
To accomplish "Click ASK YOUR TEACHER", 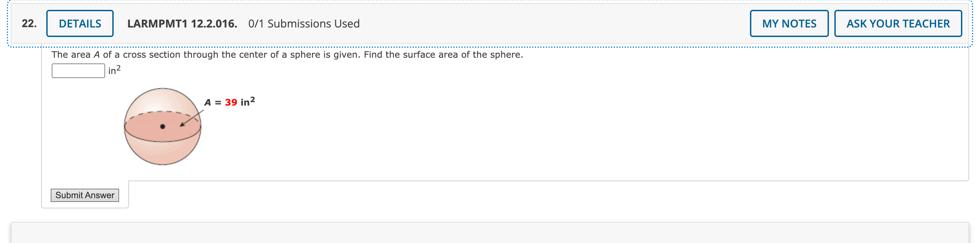I will (x=898, y=23).
